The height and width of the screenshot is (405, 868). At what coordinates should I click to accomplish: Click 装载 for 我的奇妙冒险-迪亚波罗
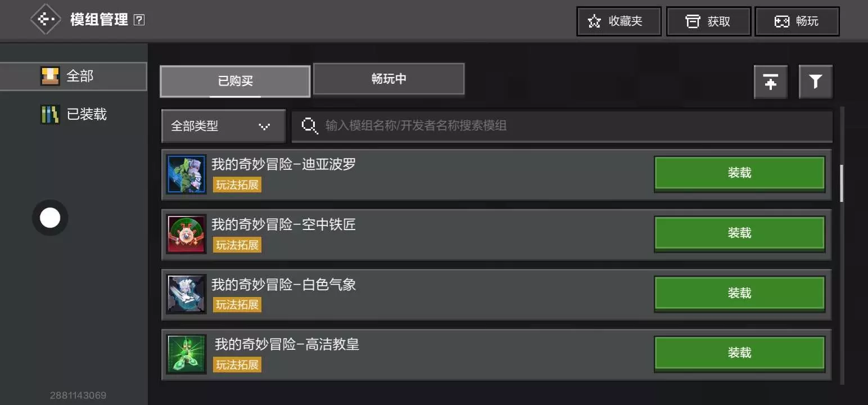[739, 174]
